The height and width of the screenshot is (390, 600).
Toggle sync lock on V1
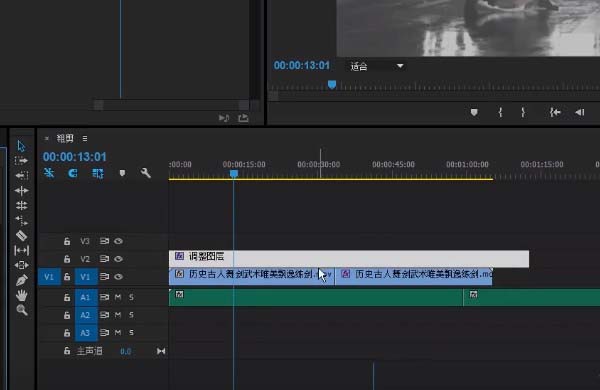click(x=104, y=276)
